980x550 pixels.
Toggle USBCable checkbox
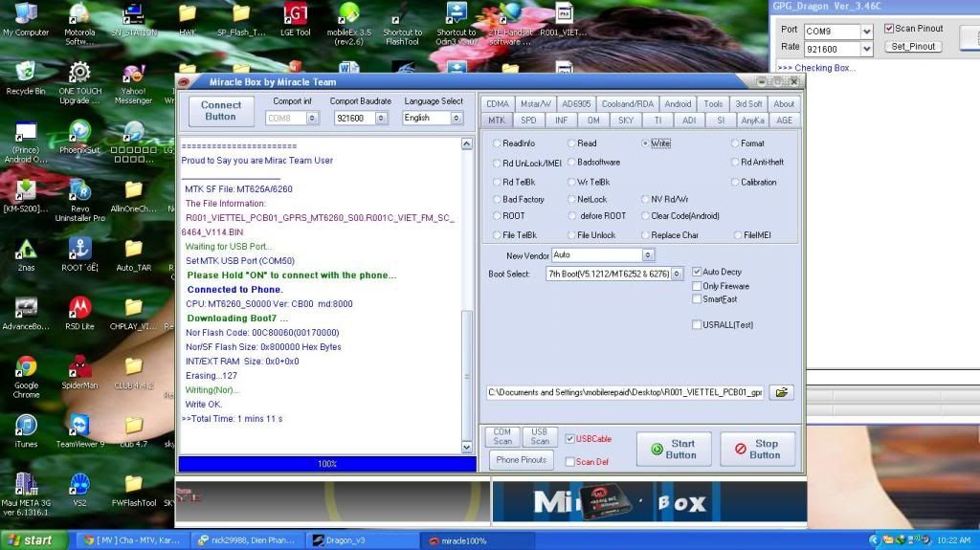coord(570,439)
